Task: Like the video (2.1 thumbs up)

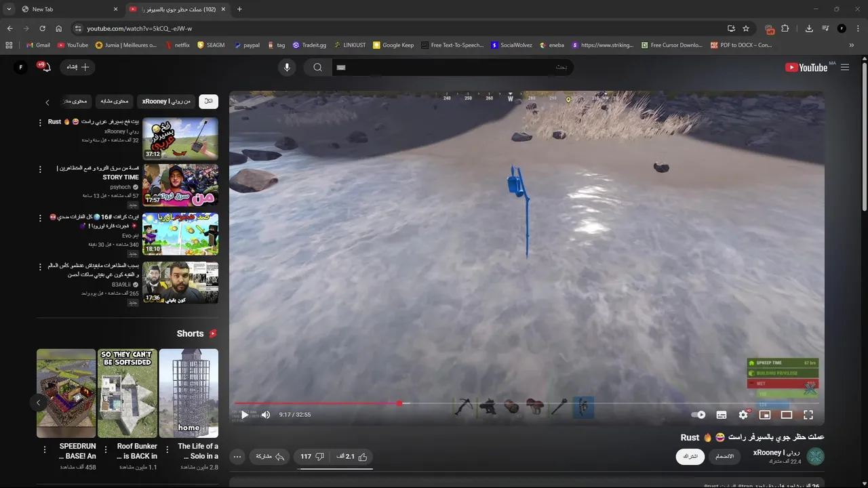Action: (x=352, y=457)
